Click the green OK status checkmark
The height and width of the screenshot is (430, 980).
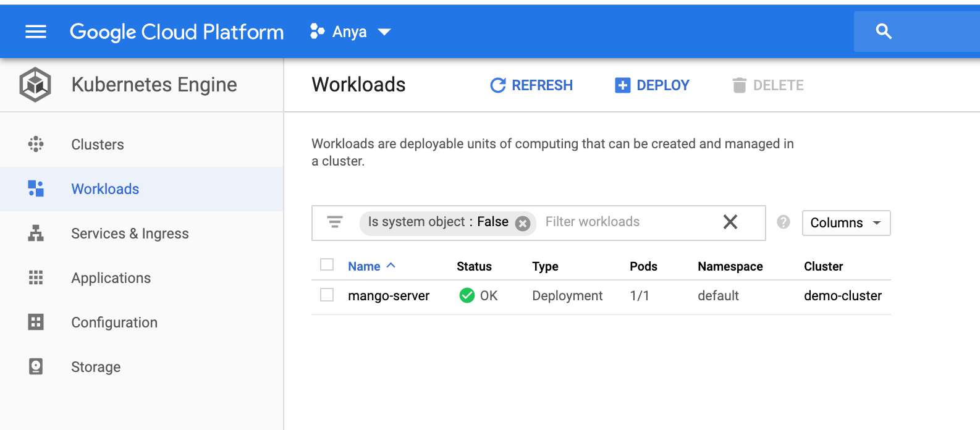(x=467, y=296)
